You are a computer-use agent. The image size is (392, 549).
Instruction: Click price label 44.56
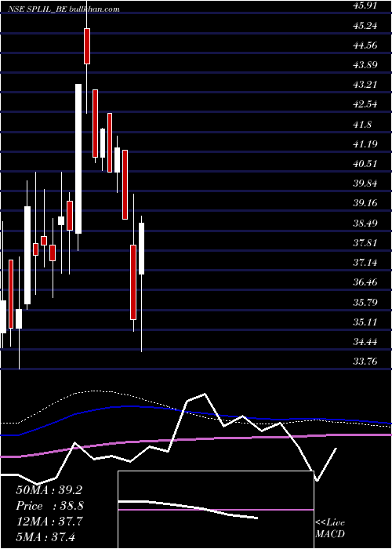365,45
